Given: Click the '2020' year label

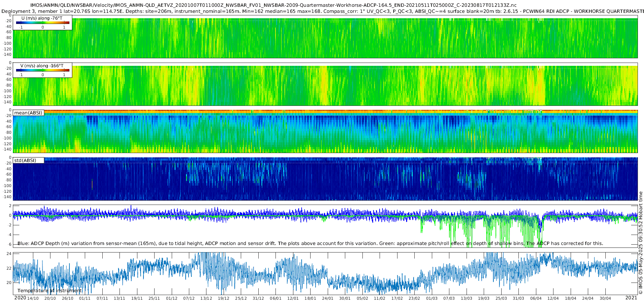Looking at the screenshot, I should pos(20,298).
